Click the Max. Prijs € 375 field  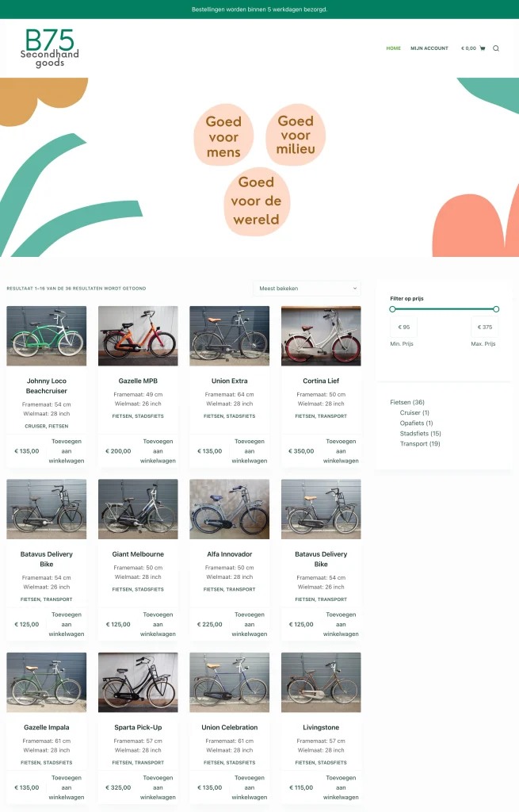[x=485, y=327]
